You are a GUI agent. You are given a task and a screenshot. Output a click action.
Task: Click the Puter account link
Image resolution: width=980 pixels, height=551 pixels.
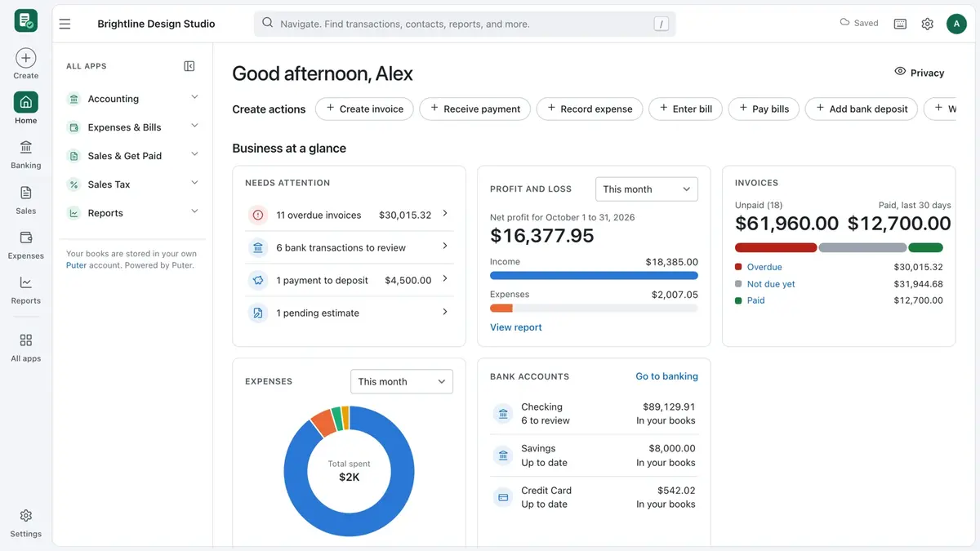pos(77,265)
